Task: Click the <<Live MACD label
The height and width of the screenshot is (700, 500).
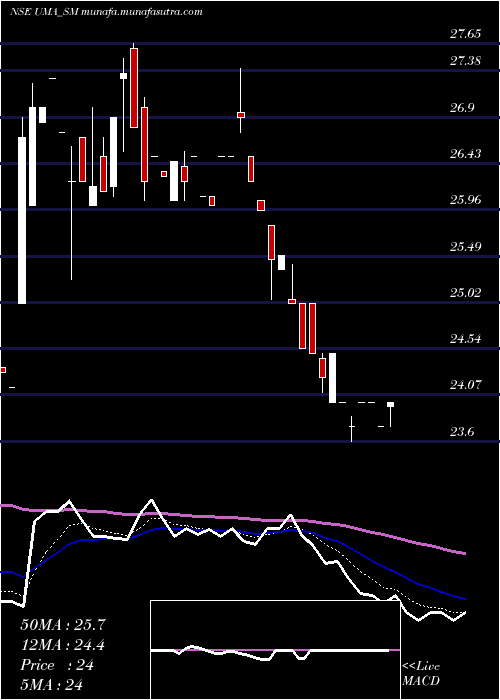Action: tap(421, 674)
